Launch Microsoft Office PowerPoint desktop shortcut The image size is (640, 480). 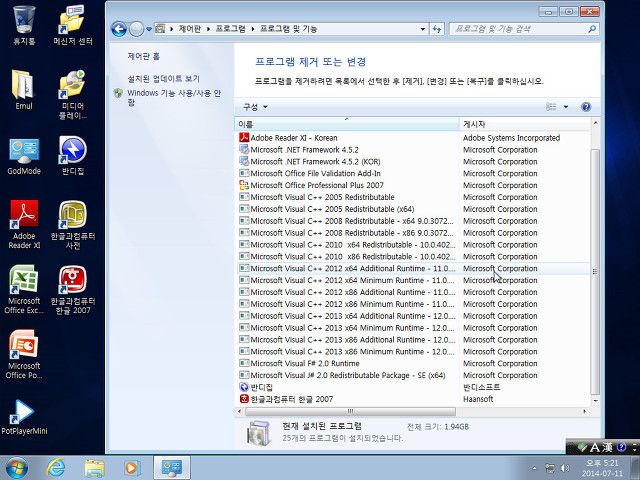click(24, 353)
